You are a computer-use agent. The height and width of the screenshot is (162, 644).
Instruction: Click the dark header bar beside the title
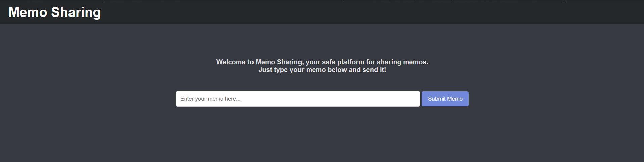369,12
